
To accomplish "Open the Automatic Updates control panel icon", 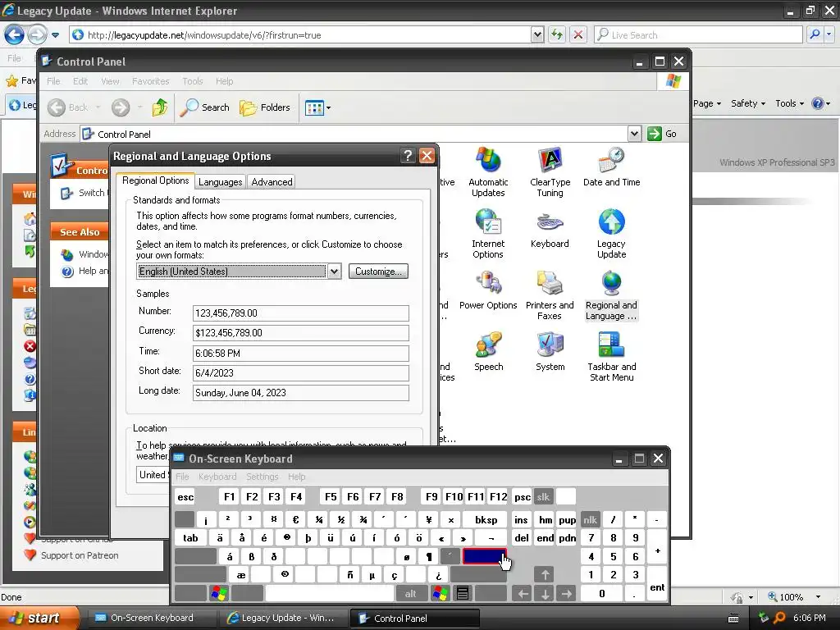I will 488,172.
